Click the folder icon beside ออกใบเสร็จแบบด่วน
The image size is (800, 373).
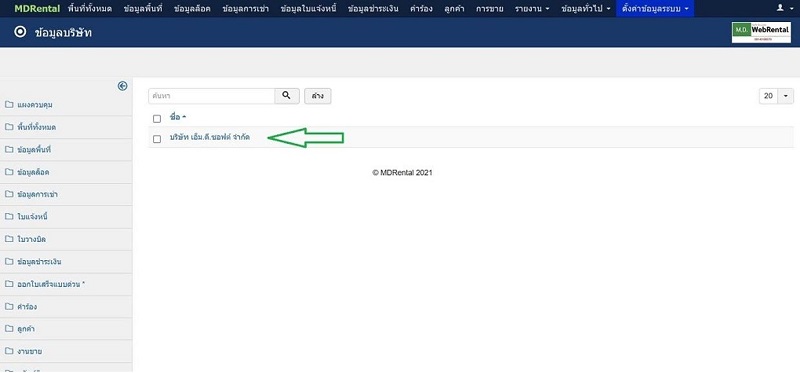(9, 284)
